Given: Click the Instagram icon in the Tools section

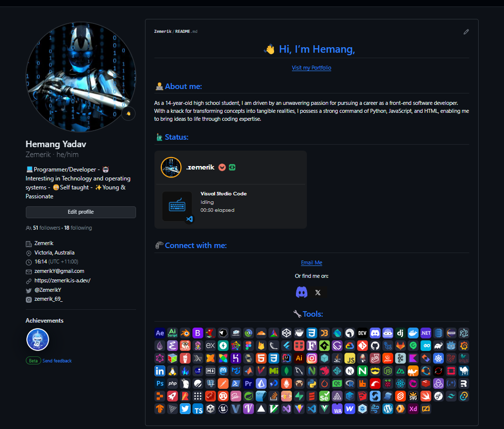Looking at the screenshot, I should (313, 358).
